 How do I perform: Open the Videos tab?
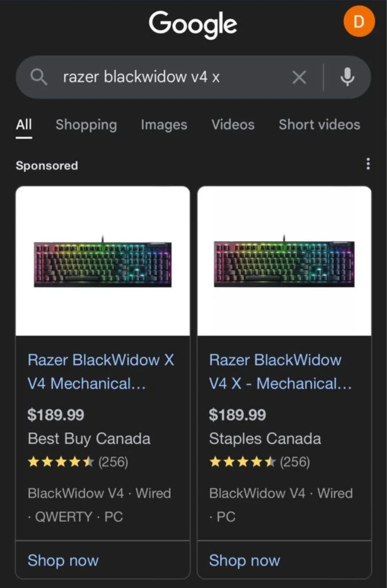[x=233, y=125]
